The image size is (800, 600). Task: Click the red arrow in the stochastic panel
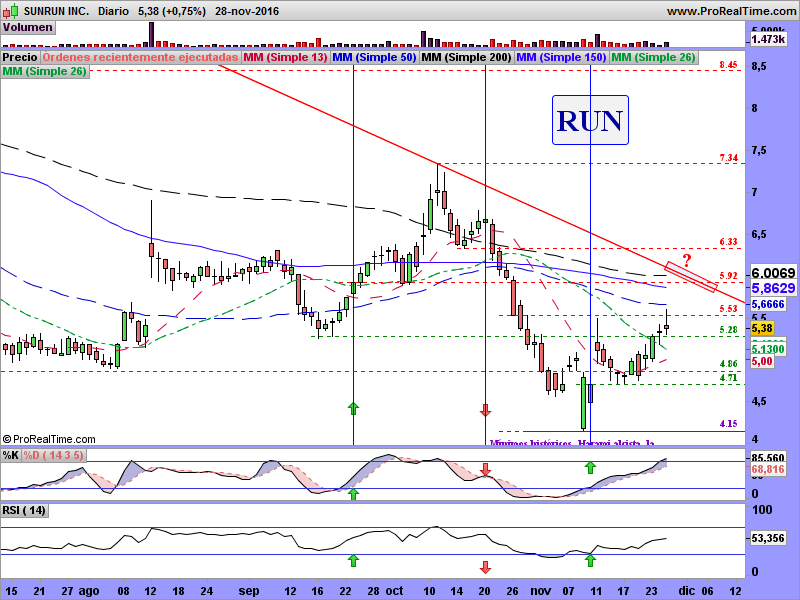[485, 470]
